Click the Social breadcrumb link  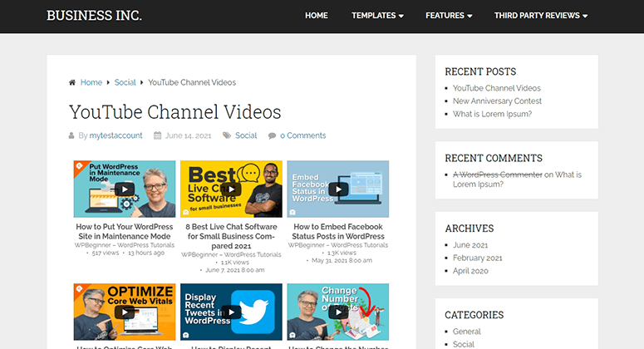125,82
